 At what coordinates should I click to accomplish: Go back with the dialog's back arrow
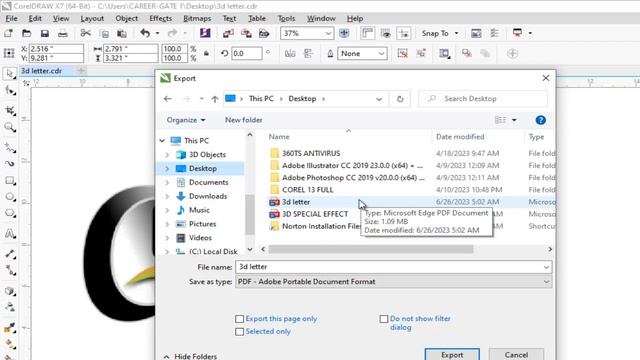coord(167,99)
